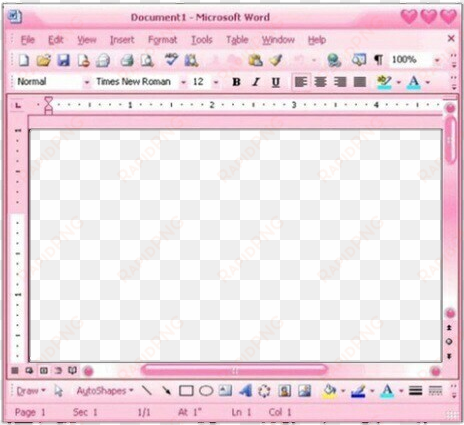
Task: Open the Format menu
Action: pyautogui.click(x=162, y=40)
